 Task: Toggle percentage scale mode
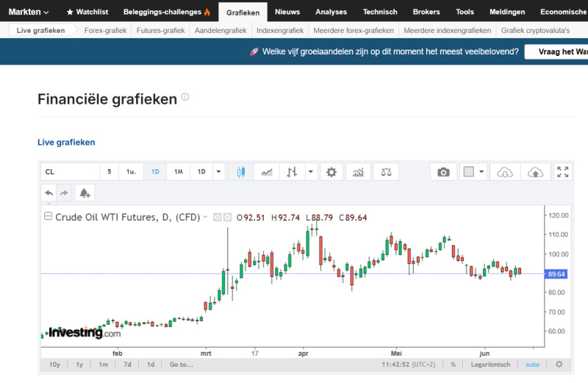(x=453, y=365)
